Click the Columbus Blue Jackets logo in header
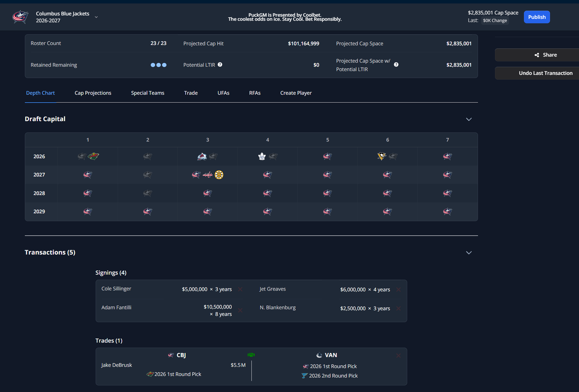Viewport: 579px width, 392px height. (x=20, y=17)
